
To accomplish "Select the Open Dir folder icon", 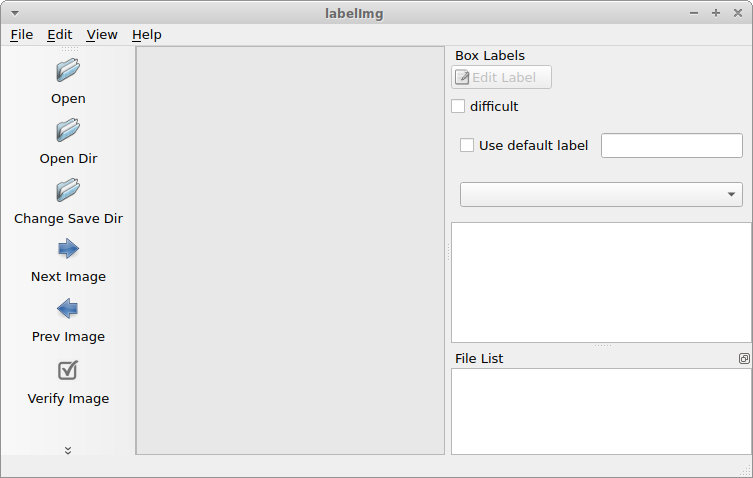I will coord(68,130).
